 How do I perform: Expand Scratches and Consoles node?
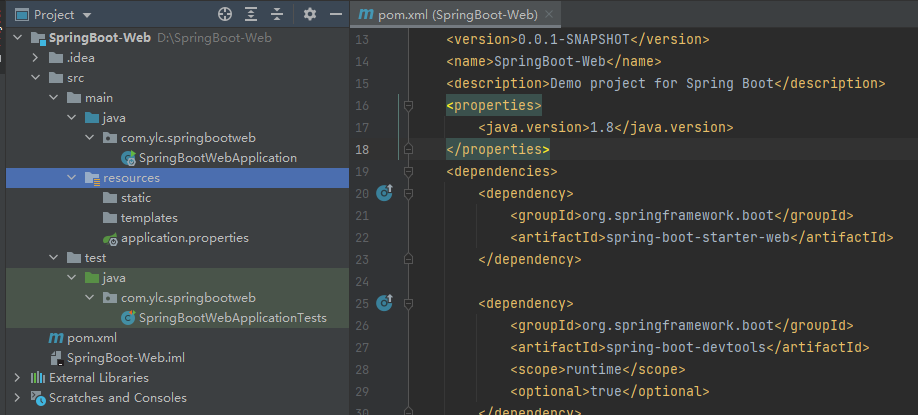point(17,397)
